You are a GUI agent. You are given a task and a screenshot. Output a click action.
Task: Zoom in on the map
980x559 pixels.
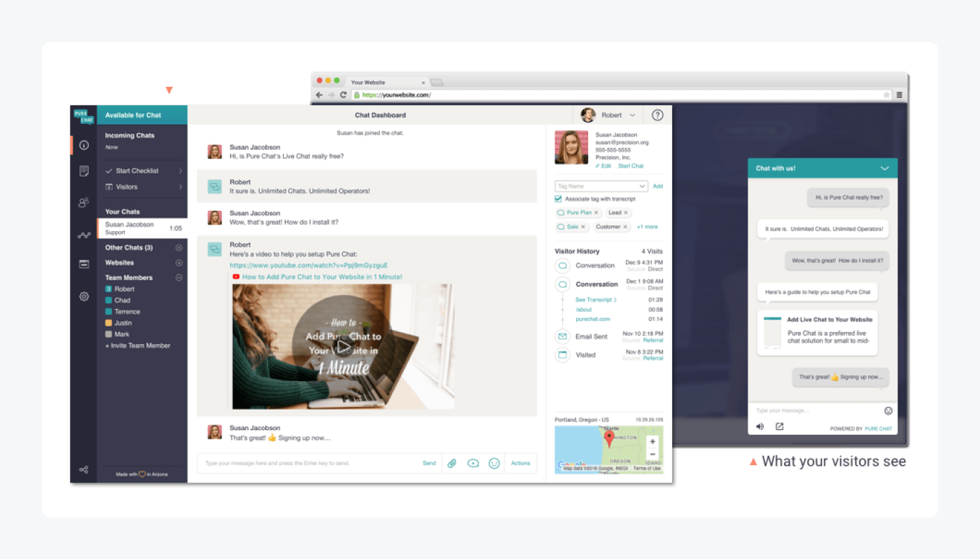(652, 442)
